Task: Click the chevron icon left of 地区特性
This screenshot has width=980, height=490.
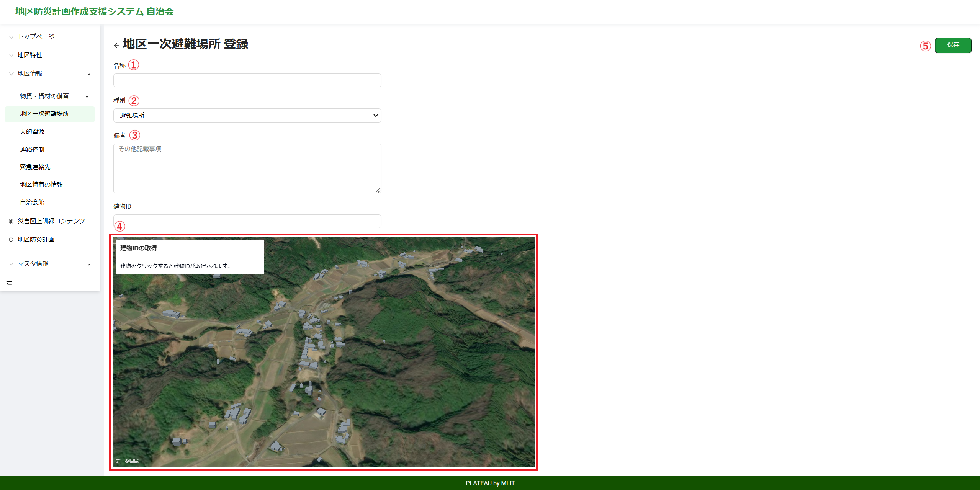Action: (11, 56)
